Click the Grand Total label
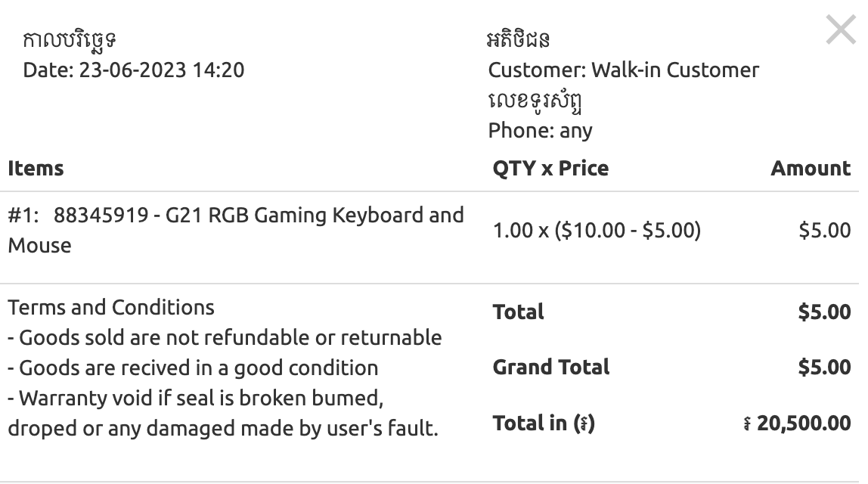 pos(550,367)
